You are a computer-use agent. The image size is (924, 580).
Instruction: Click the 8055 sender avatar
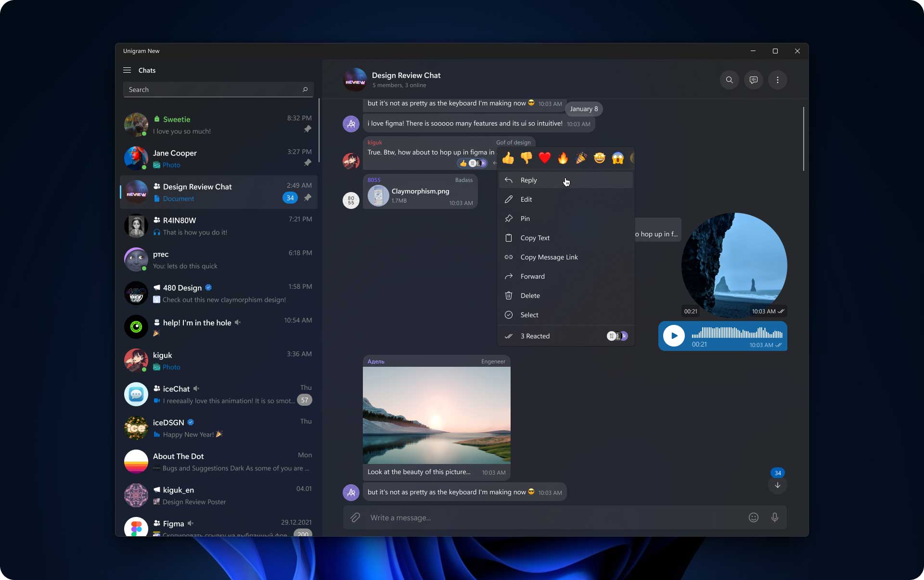click(351, 200)
